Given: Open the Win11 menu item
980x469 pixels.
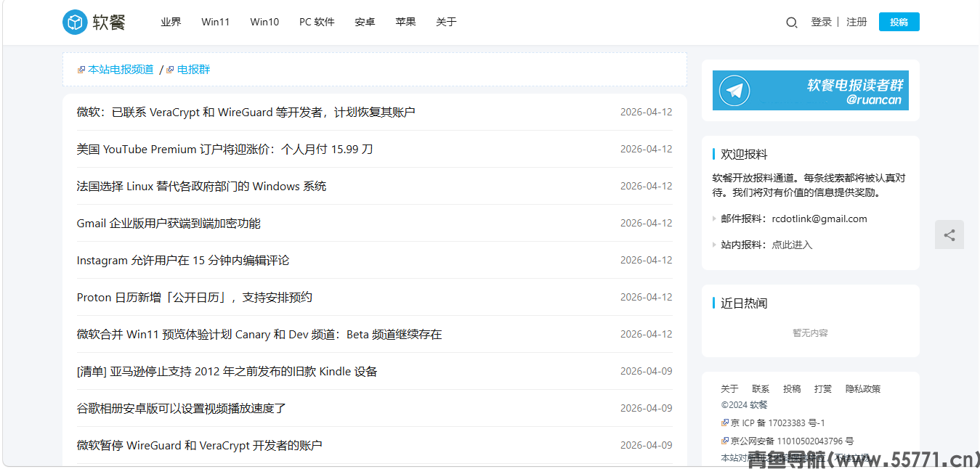Looking at the screenshot, I should 216,22.
